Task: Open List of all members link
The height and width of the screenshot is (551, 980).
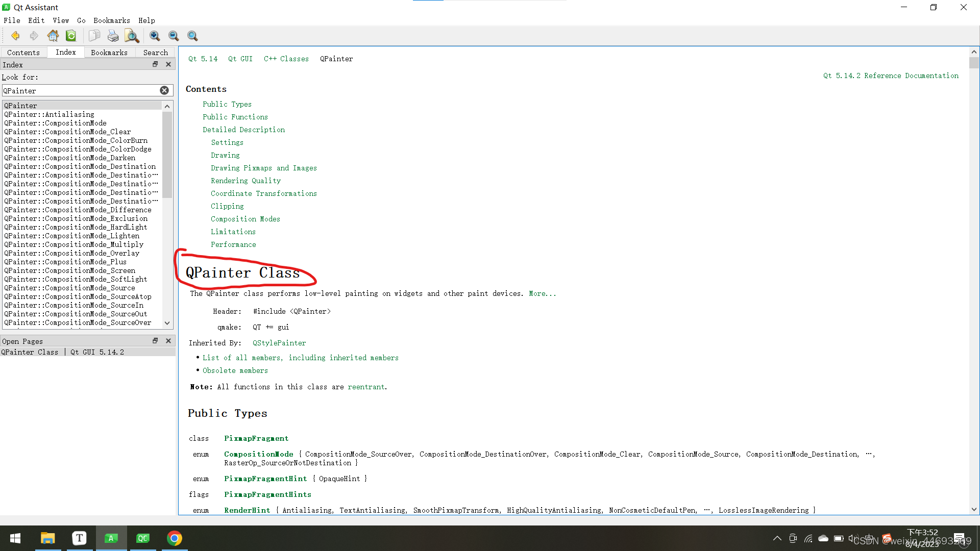Action: coord(301,358)
